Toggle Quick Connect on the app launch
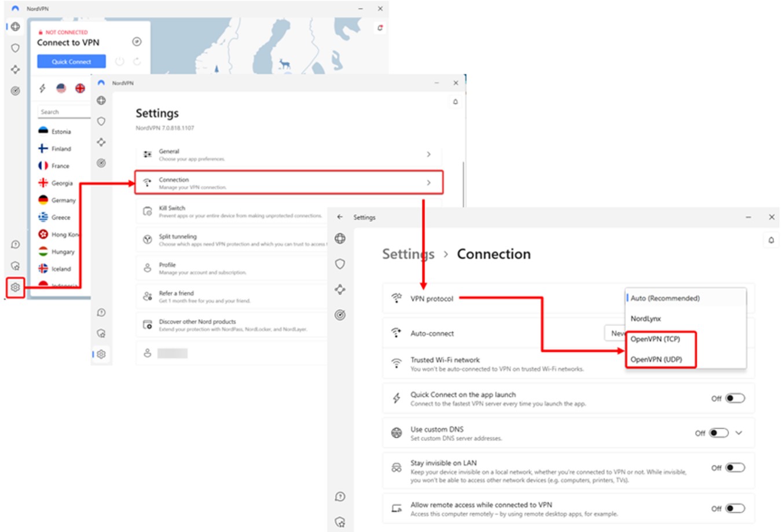 734,397
